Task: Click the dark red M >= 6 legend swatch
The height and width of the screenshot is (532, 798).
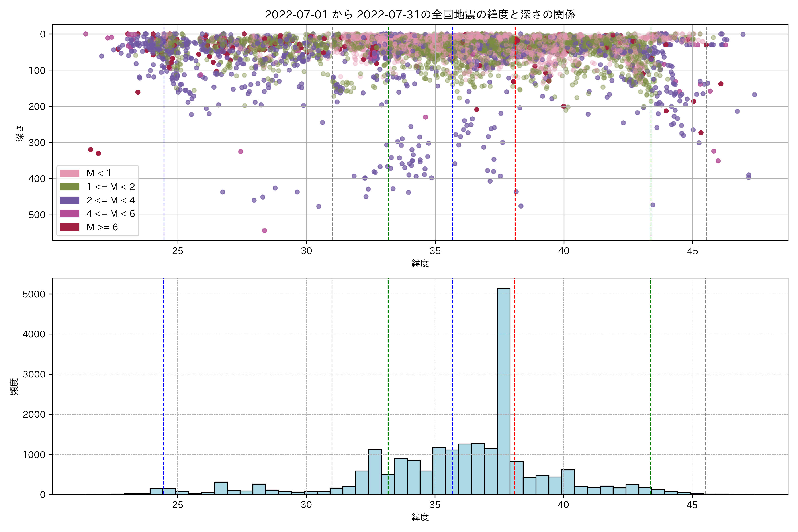Action: pyautogui.click(x=70, y=227)
